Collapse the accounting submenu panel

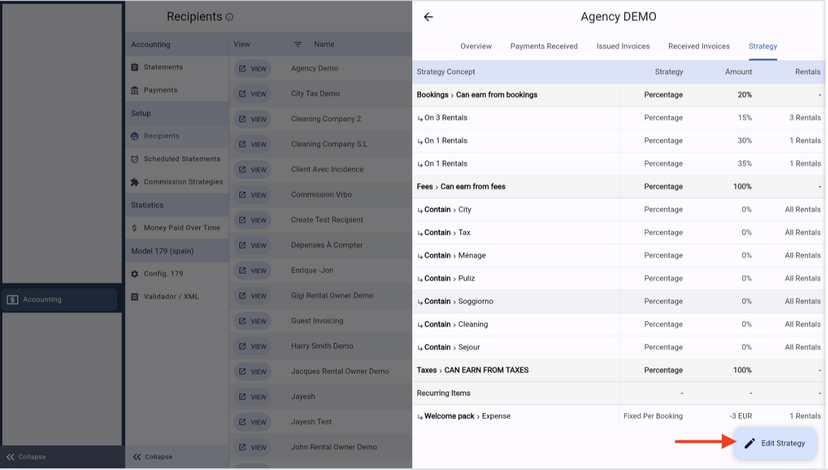[152, 457]
